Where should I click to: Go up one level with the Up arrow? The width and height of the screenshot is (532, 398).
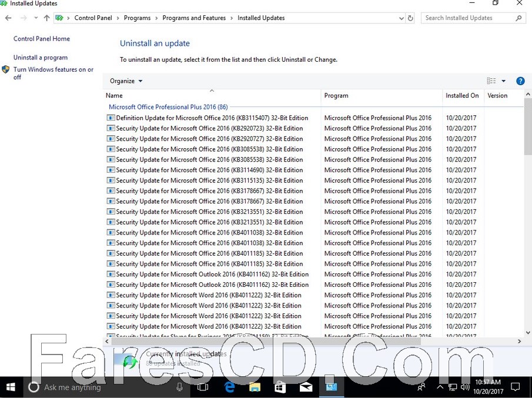pyautogui.click(x=47, y=18)
